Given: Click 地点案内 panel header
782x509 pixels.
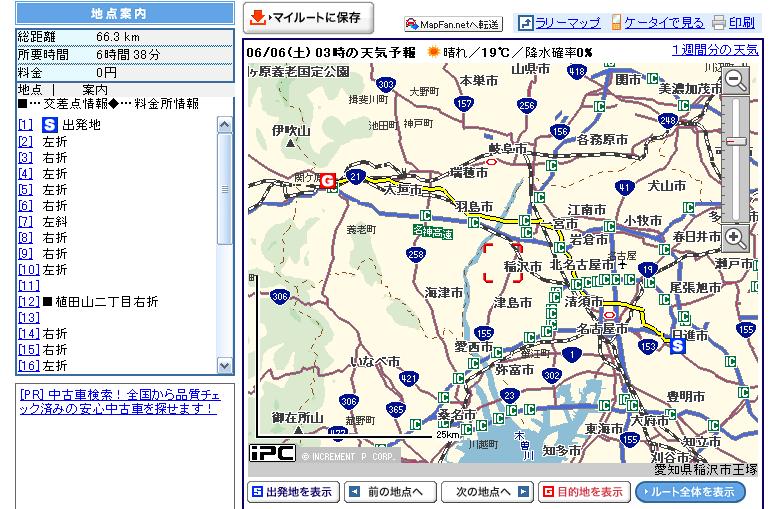Looking at the screenshot, I should (x=125, y=13).
